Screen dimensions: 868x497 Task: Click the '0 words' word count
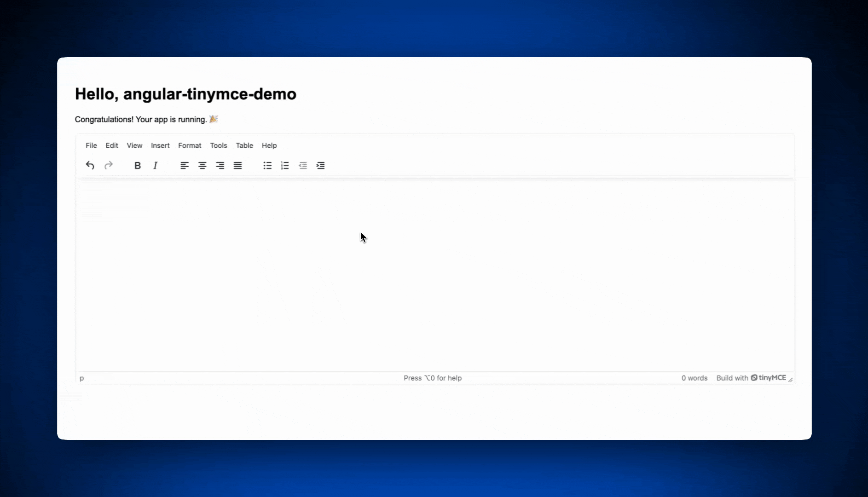(694, 378)
